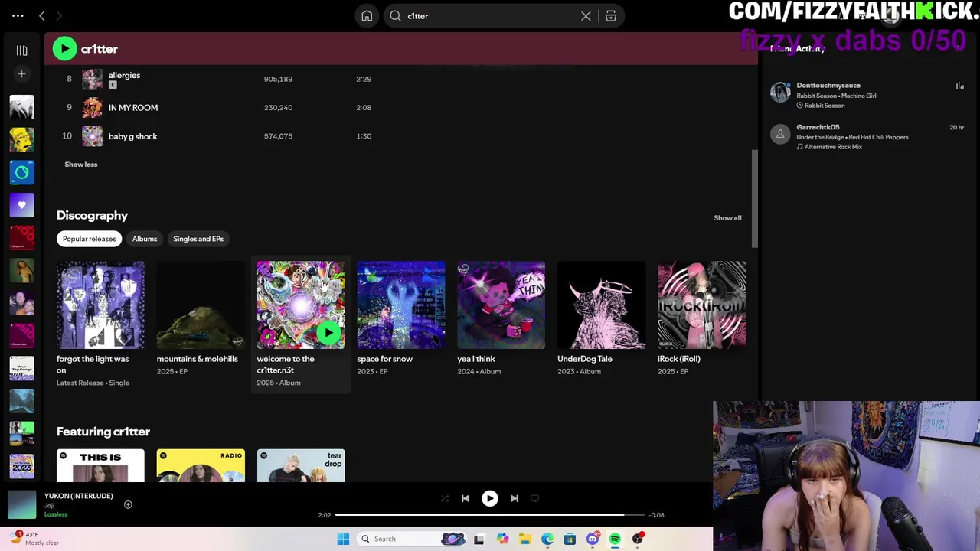
Task: Collapse track list with Show less
Action: (80, 165)
